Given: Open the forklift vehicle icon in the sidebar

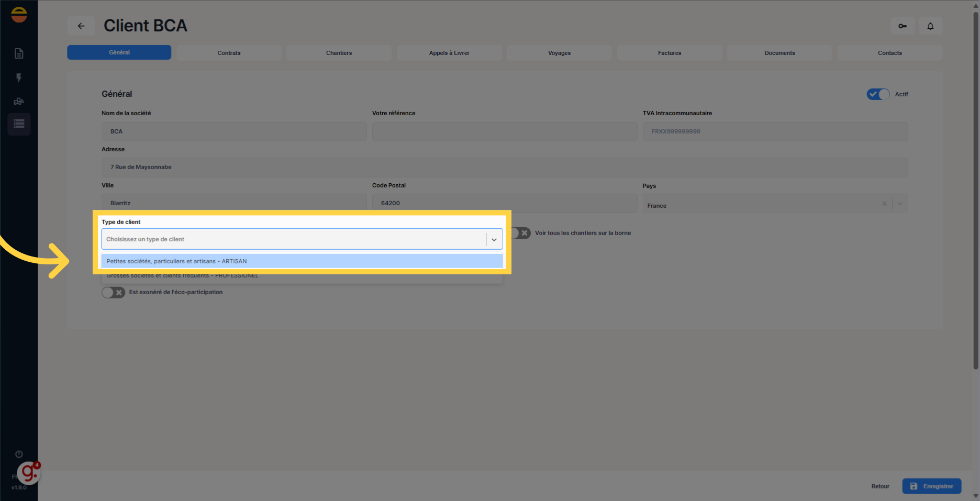Looking at the screenshot, I should pos(19,101).
